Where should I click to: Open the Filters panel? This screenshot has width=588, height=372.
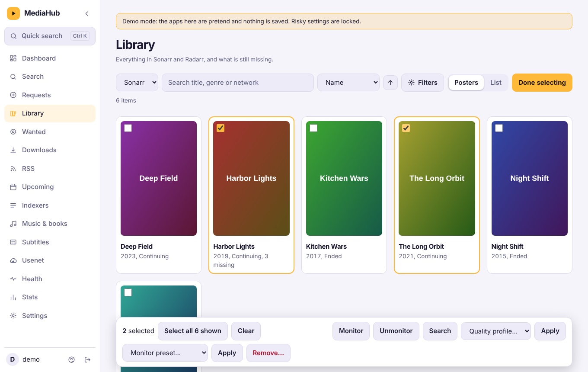pyautogui.click(x=423, y=83)
